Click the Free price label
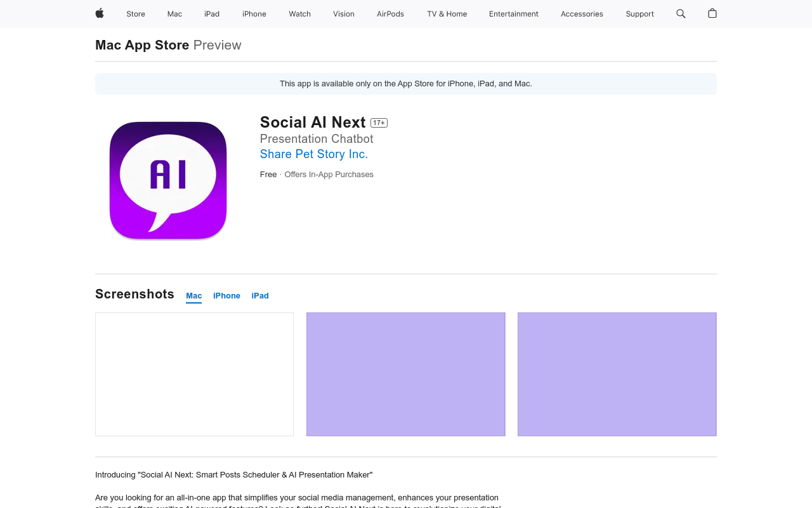This screenshot has width=812, height=508. coord(268,175)
